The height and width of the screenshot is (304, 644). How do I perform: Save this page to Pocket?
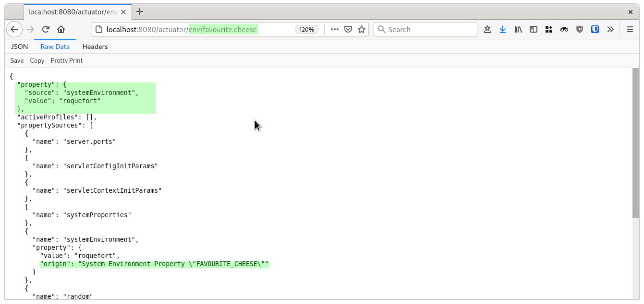tap(487, 29)
